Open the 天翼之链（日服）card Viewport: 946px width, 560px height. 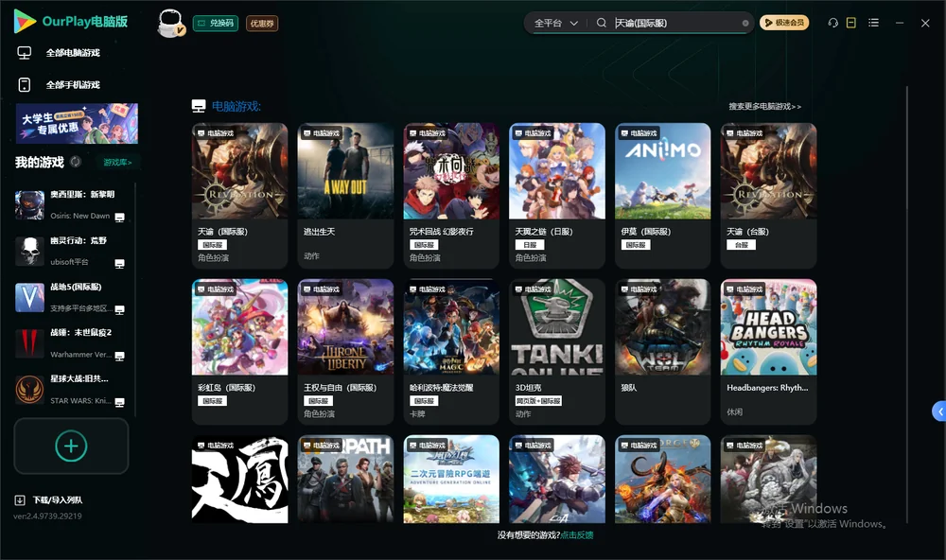tap(557, 196)
